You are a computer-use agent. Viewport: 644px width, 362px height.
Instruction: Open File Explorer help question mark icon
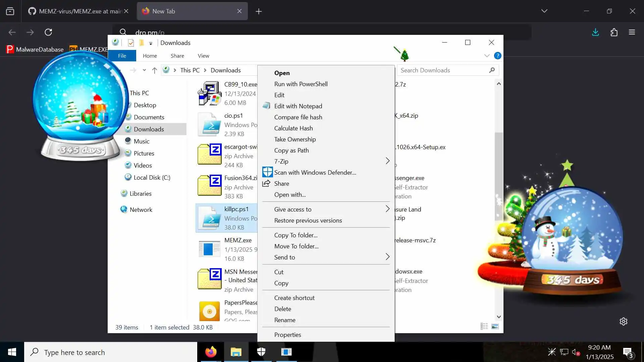pyautogui.click(x=498, y=56)
